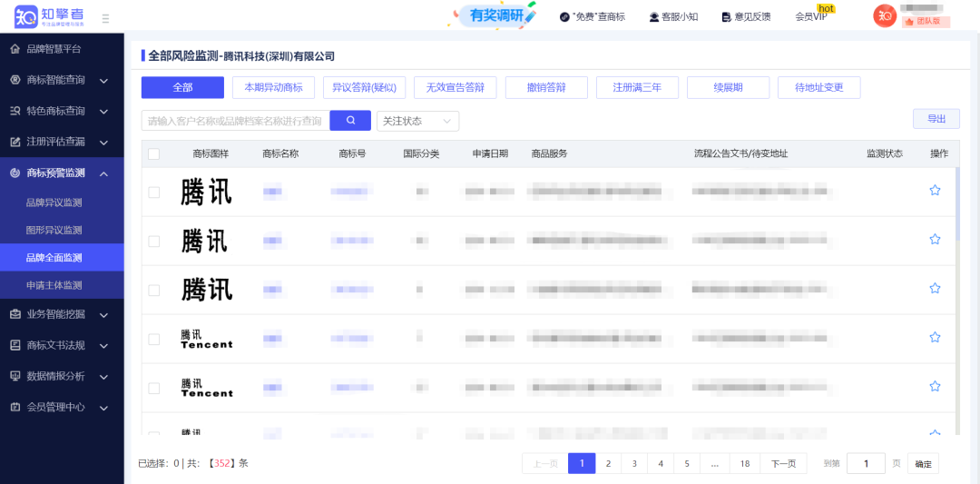
Task: Check the third 腾讯 row checkbox
Action: (153, 291)
